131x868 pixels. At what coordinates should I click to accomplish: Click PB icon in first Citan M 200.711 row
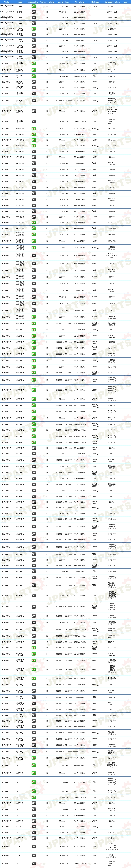[34, 6]
